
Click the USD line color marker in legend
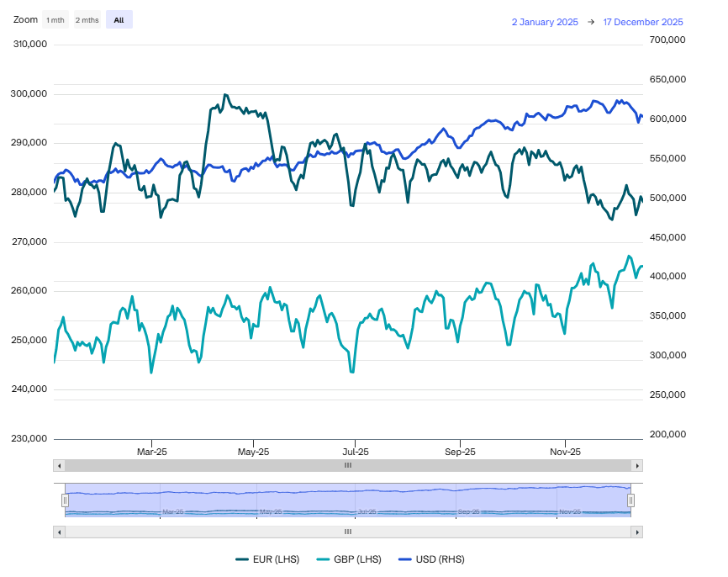406,559
